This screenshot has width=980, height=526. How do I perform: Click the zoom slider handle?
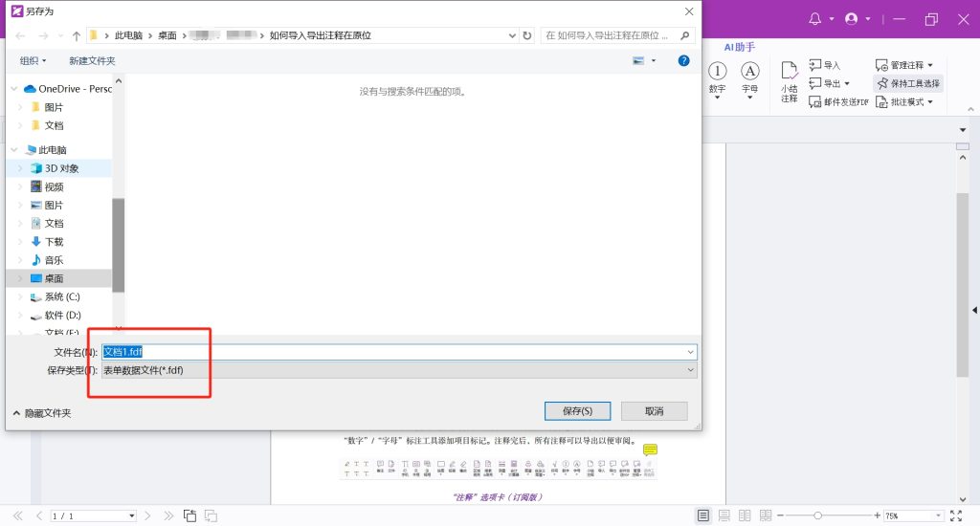point(817,515)
